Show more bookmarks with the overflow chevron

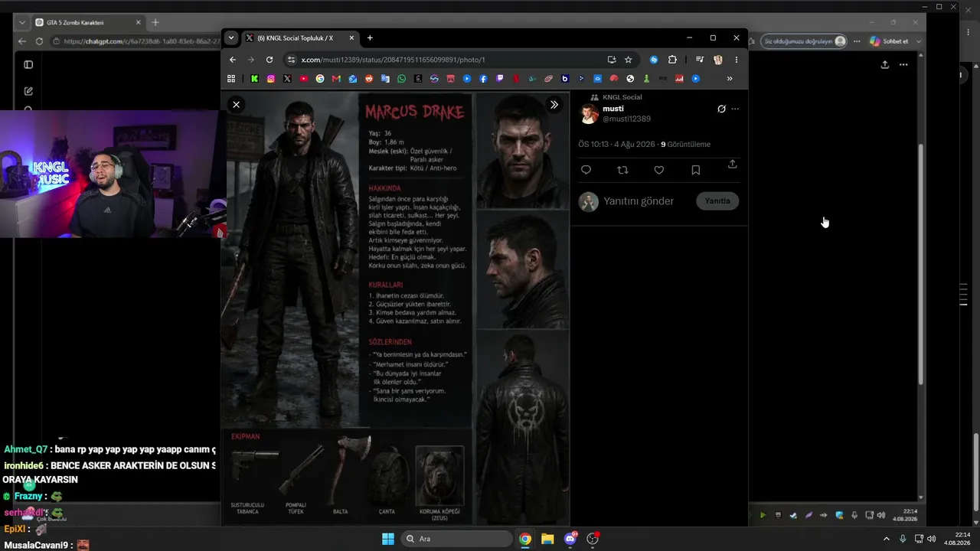[730, 79]
